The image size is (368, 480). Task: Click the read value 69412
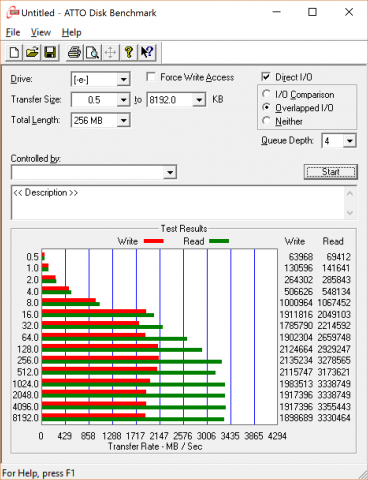(x=338, y=257)
